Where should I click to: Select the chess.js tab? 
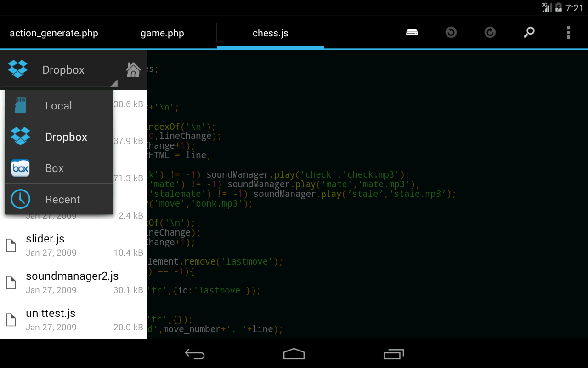pyautogui.click(x=271, y=33)
